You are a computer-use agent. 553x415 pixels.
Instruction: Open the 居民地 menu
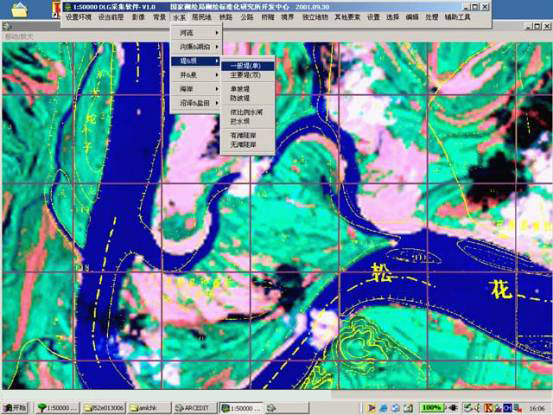[x=202, y=17]
